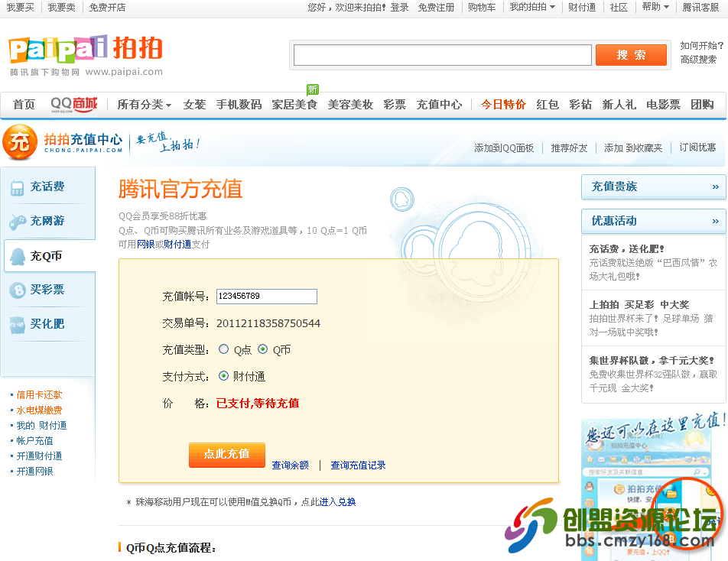Viewport: 728px width, 561px height.
Task: Click the 充值帐号 input field
Action: [x=266, y=297]
